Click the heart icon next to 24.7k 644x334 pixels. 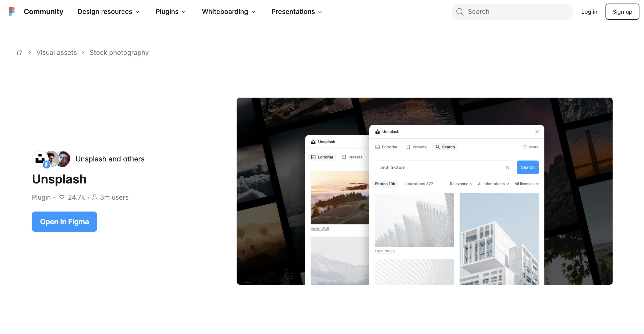62,197
